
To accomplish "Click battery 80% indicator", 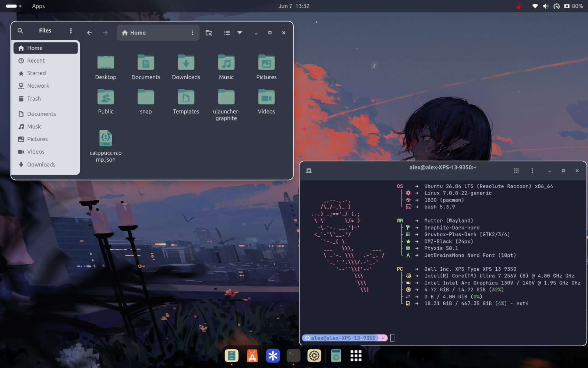I will coord(574,6).
